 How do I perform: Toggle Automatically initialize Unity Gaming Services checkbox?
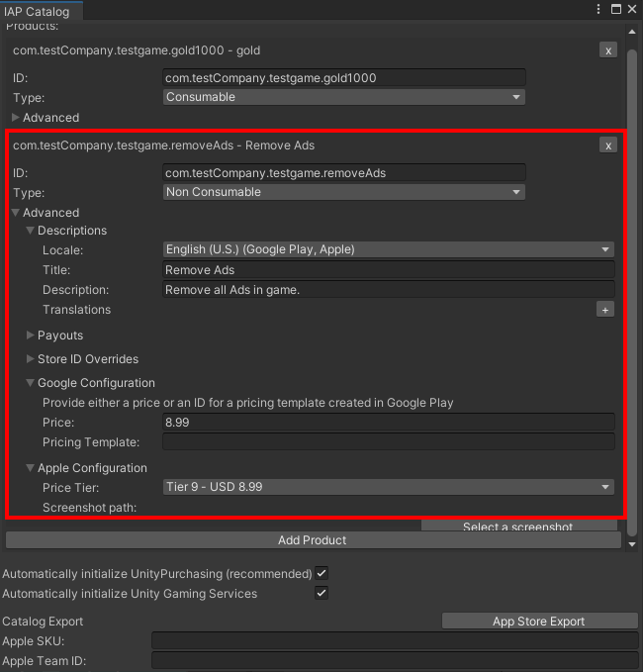click(321, 593)
